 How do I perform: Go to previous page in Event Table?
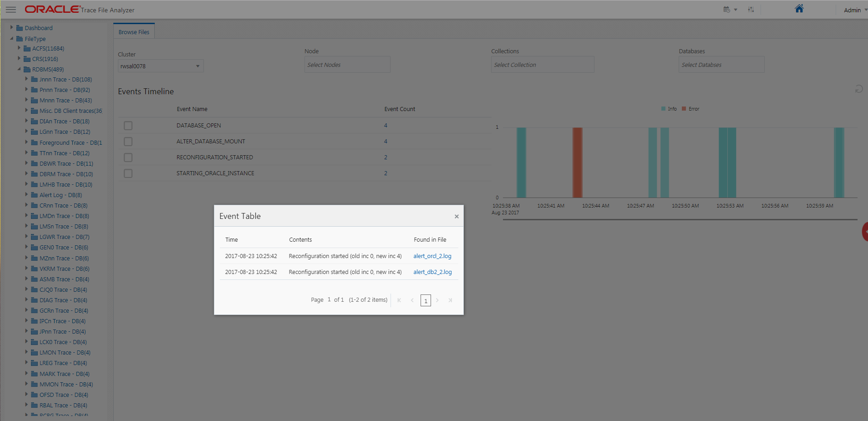(412, 300)
